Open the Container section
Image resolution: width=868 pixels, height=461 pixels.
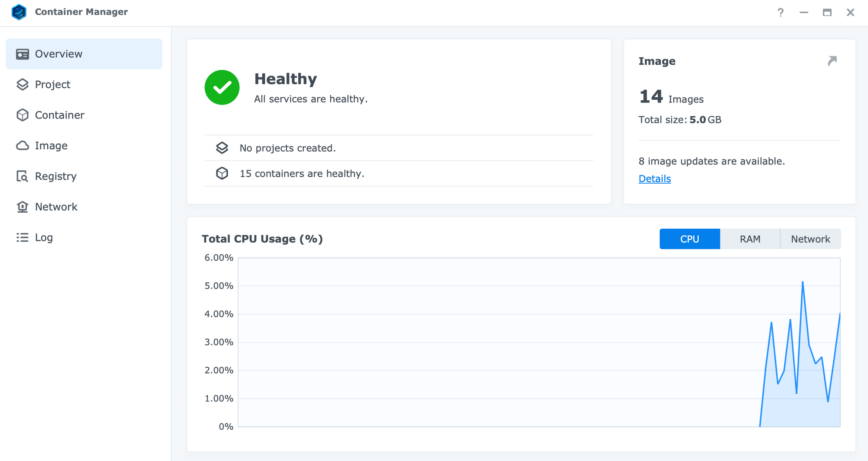84,115
